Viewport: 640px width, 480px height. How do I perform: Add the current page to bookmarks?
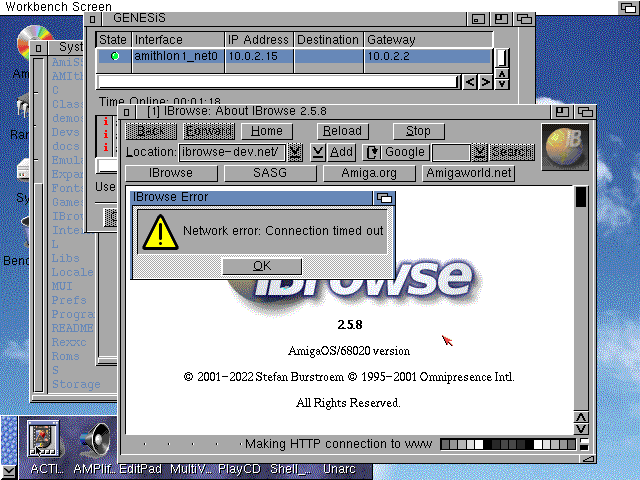click(x=341, y=152)
